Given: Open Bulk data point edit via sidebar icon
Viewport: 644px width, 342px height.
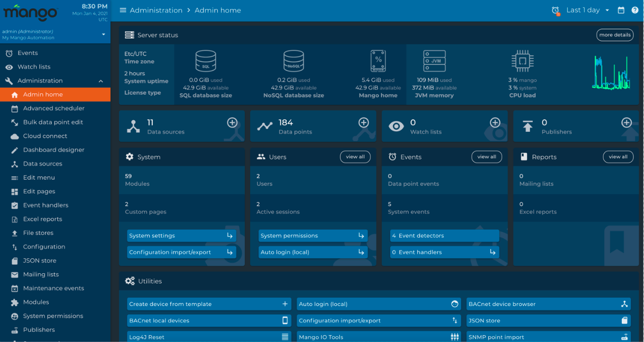Looking at the screenshot, I should point(15,122).
